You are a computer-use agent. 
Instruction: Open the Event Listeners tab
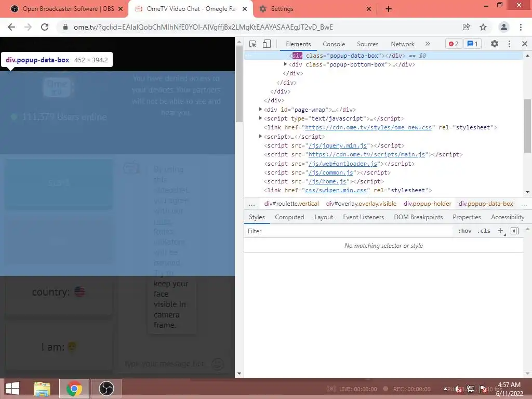click(x=363, y=217)
